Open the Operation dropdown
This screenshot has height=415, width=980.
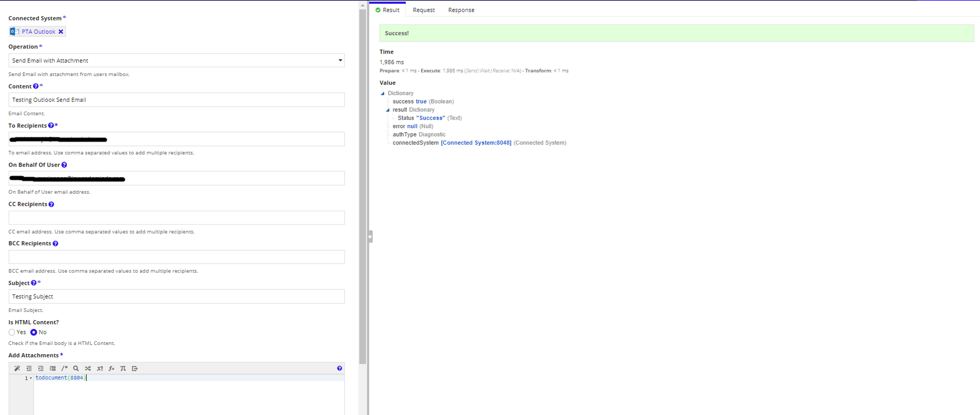coord(177,60)
